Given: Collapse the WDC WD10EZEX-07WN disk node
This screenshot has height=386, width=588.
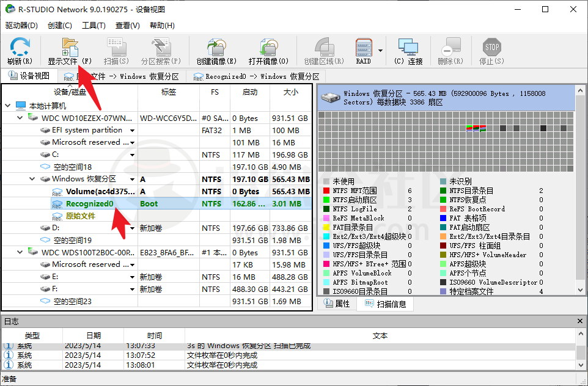Looking at the screenshot, I should (x=20, y=118).
